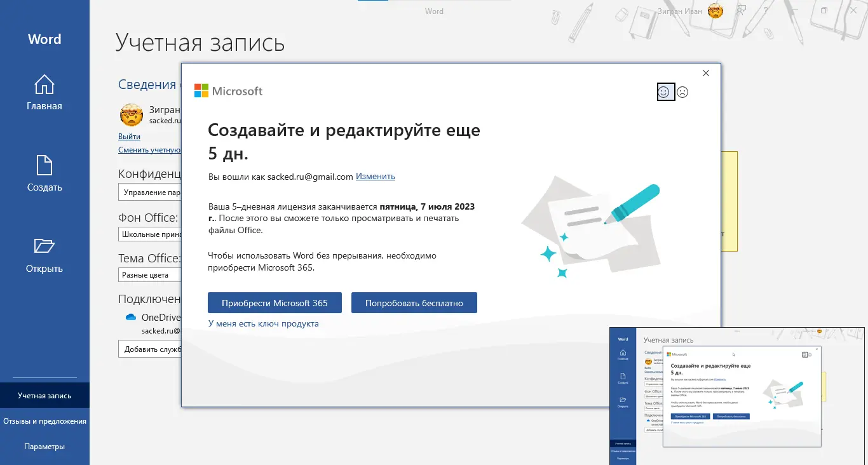The image size is (868, 465).
Task: Open Параметры options in the sidebar
Action: (x=44, y=447)
